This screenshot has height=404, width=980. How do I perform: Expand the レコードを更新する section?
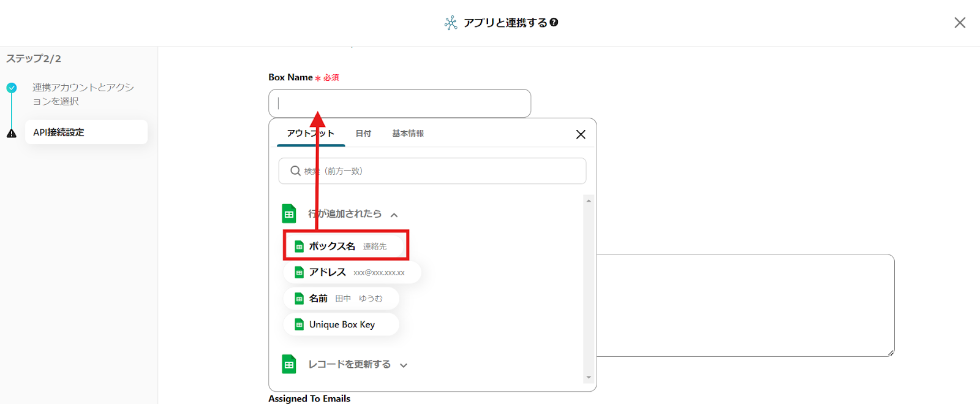click(x=404, y=365)
